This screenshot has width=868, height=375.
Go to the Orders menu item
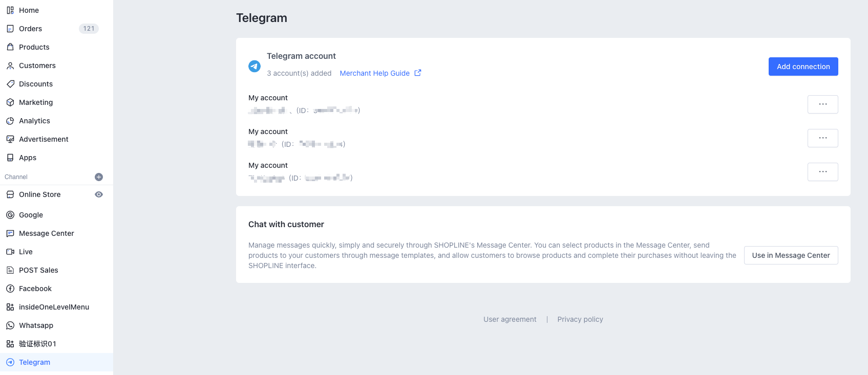(31, 29)
